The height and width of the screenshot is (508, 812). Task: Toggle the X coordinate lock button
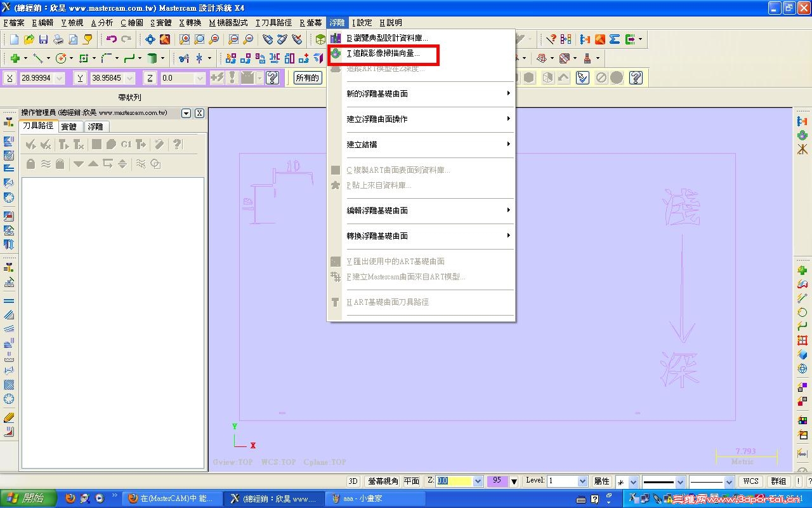[x=10, y=78]
